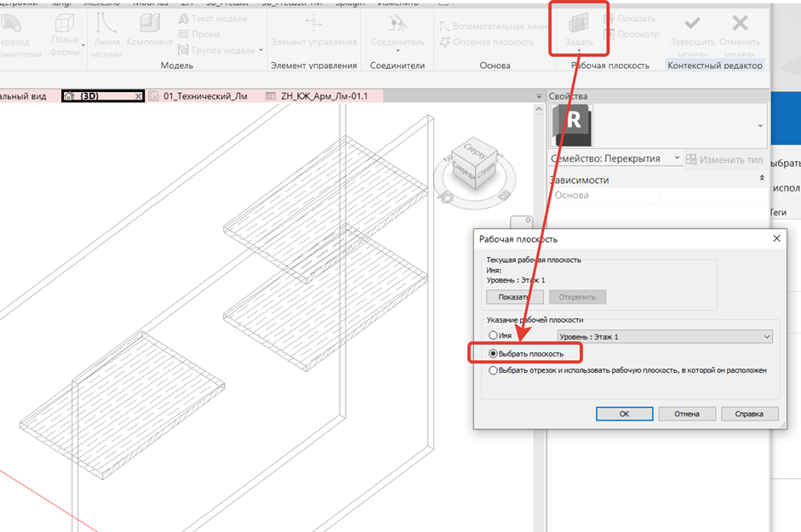Click the Контекстный редактор panel label
The width and height of the screenshot is (801, 532).
point(715,66)
